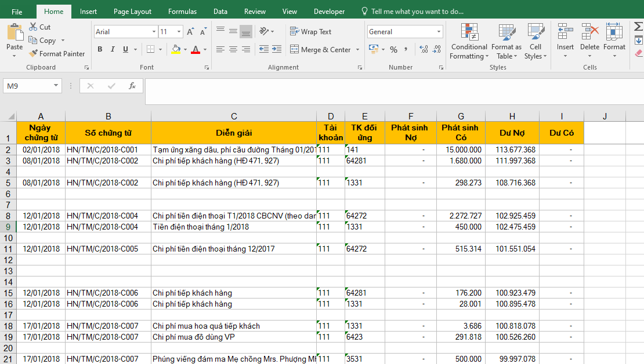Click the Cut scissors icon
This screenshot has width=644, height=364.
point(33,27)
